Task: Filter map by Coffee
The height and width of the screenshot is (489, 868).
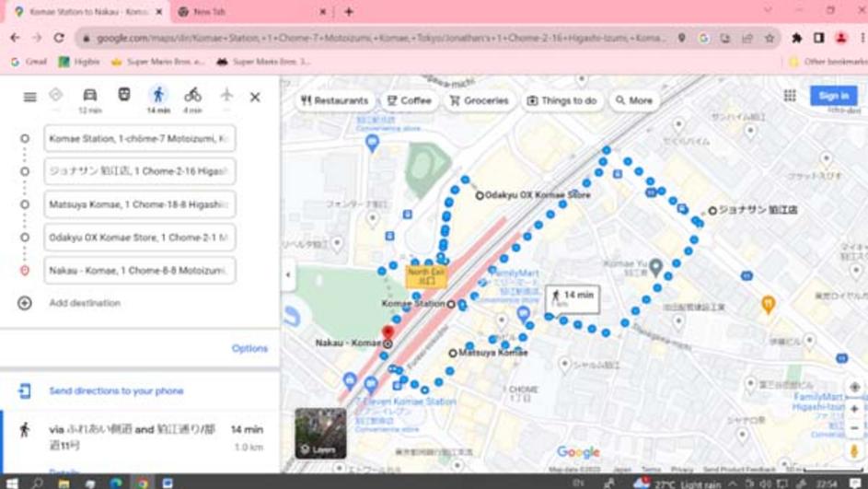Action: pos(409,100)
